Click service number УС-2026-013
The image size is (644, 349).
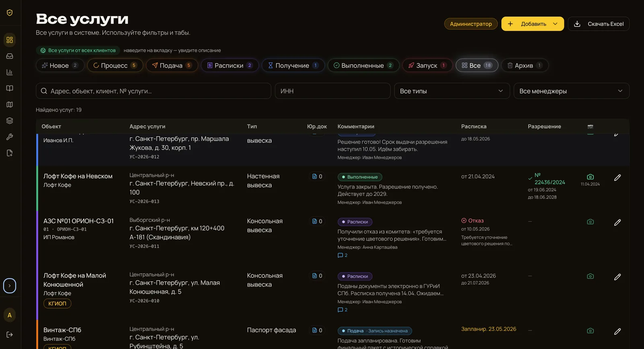click(144, 201)
